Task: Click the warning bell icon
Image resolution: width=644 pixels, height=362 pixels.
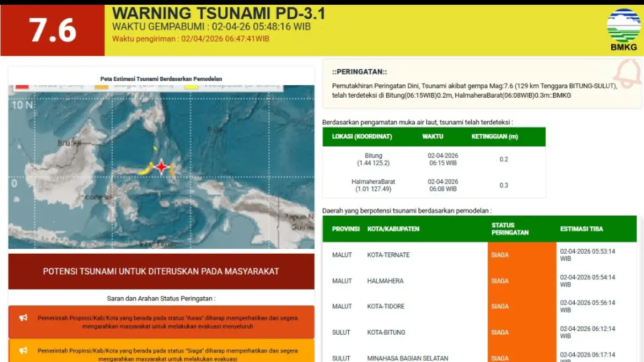Action: click(x=628, y=73)
